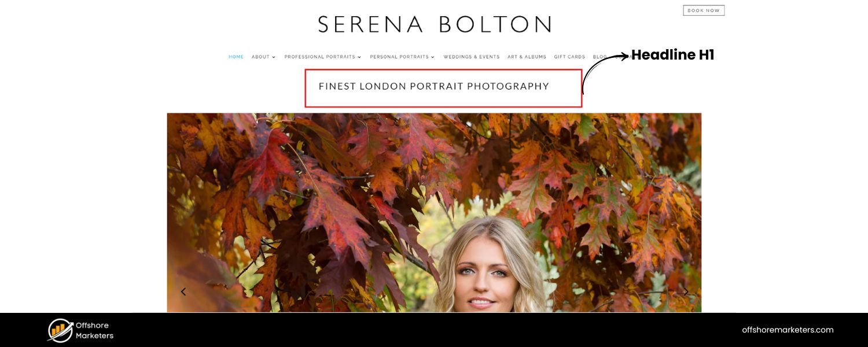This screenshot has height=347, width=868.
Task: Expand the About menu chevron
Action: click(274, 57)
